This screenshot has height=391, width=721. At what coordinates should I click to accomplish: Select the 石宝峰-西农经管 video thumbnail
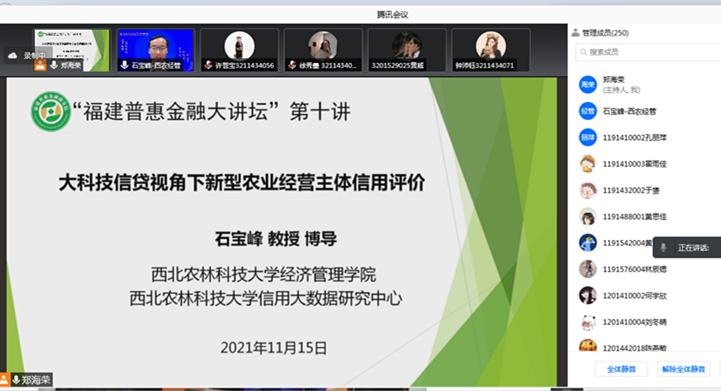click(156, 50)
